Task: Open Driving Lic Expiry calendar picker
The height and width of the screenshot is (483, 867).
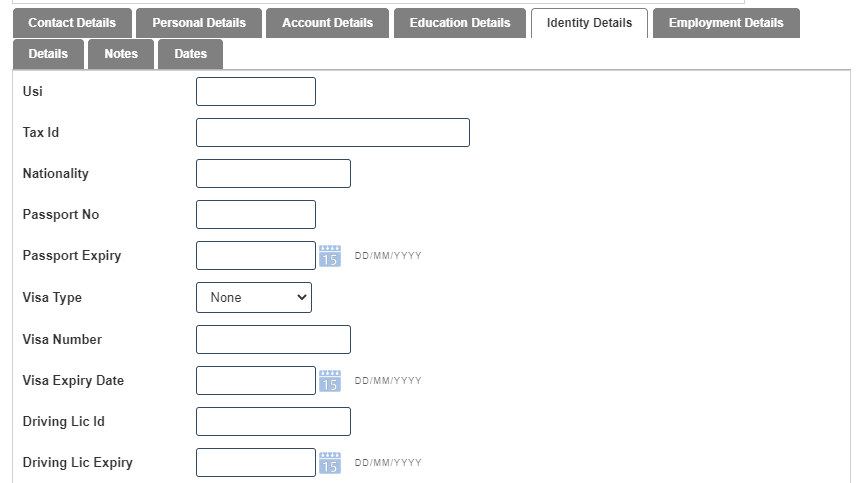Action: pyautogui.click(x=330, y=463)
